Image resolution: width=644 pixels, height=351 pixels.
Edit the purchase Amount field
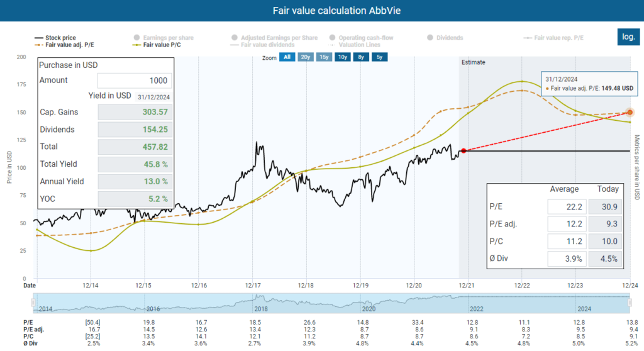point(135,80)
